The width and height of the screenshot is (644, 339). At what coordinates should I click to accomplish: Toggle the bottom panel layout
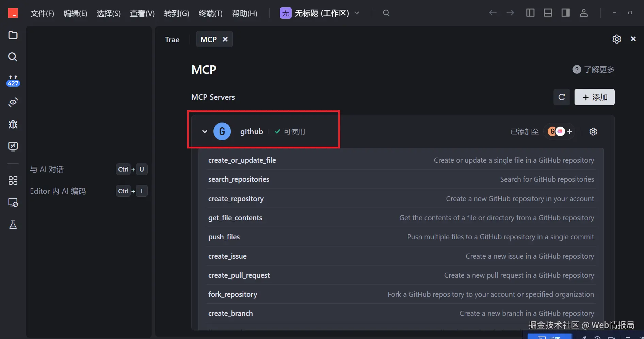[x=548, y=13]
